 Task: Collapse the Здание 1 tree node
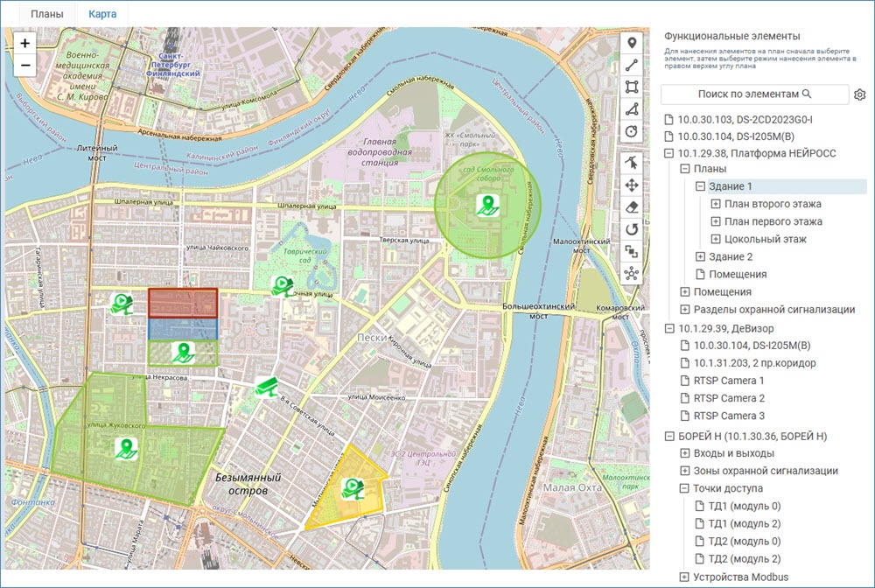coord(700,186)
